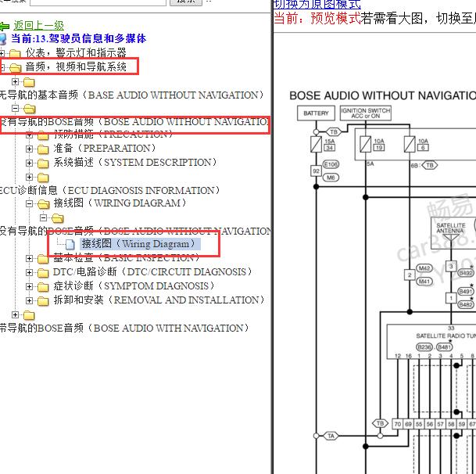The height and width of the screenshot is (474, 476).
Task: Click the 接线图 (WIRING DIAGRAM) folder icon
Action: (43, 204)
